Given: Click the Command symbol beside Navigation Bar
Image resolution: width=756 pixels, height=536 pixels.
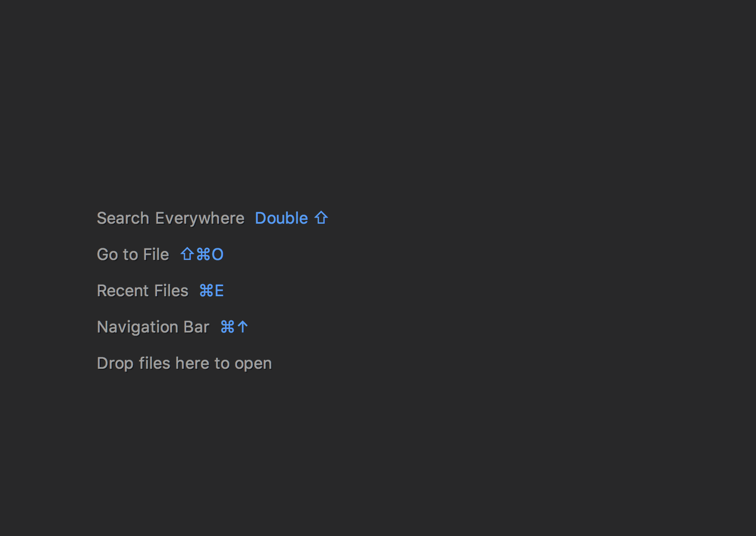Looking at the screenshot, I should [228, 327].
